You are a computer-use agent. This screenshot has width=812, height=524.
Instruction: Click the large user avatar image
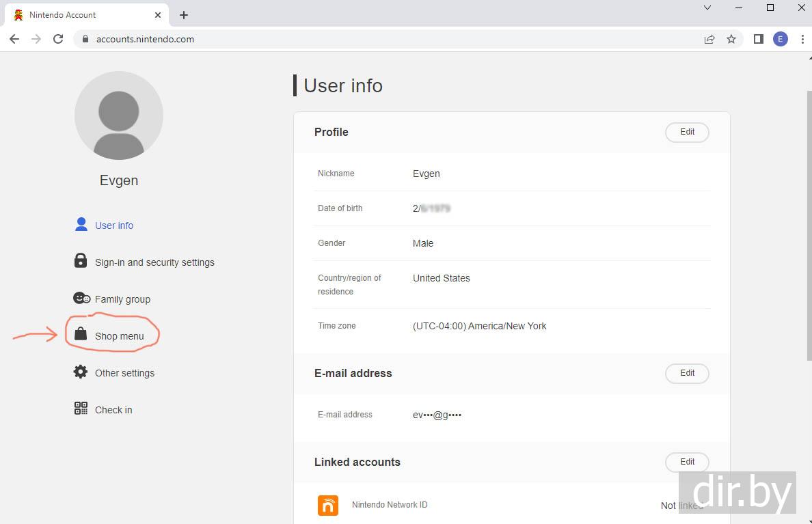[x=119, y=115]
